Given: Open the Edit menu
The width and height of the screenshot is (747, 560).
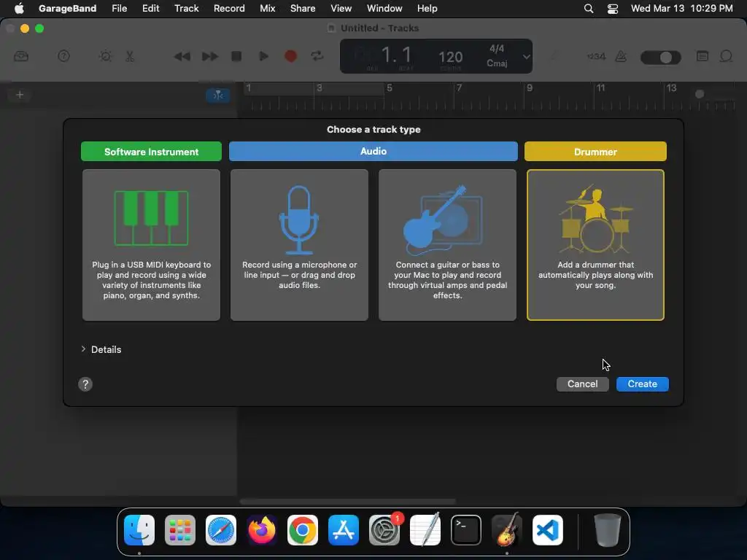Looking at the screenshot, I should tap(150, 8).
